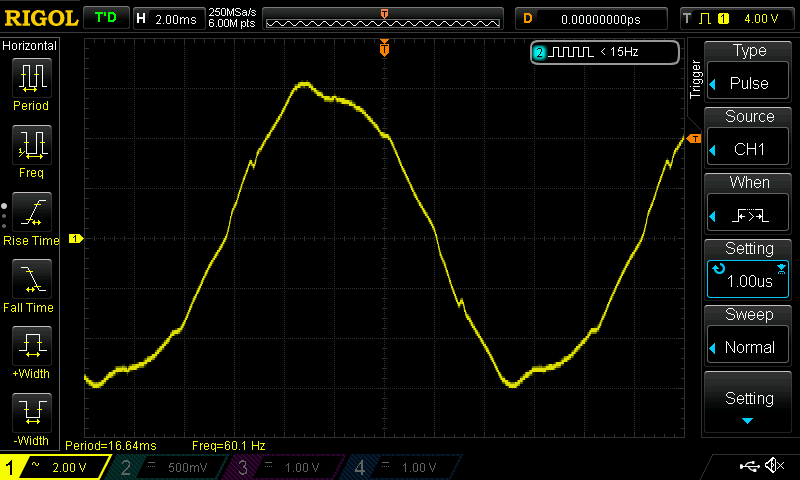Select the +Width measurement icon
The height and width of the screenshot is (480, 800).
pyautogui.click(x=31, y=352)
